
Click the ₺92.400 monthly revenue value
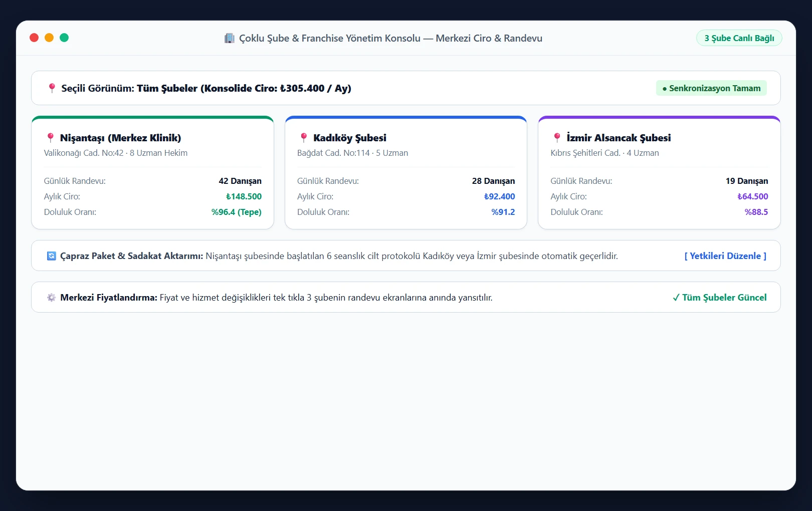(499, 196)
